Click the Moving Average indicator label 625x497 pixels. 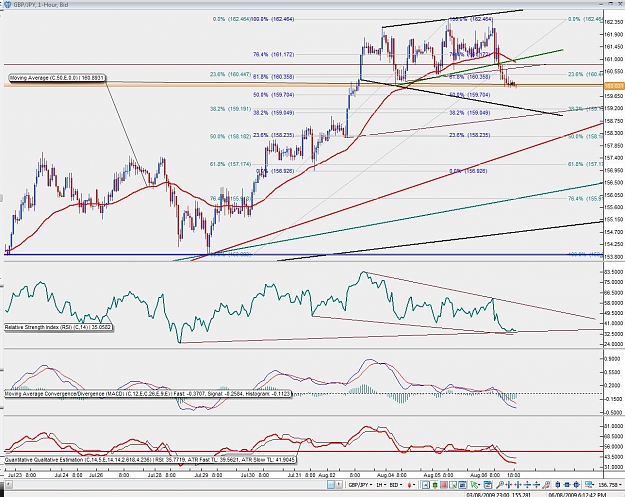click(57, 78)
